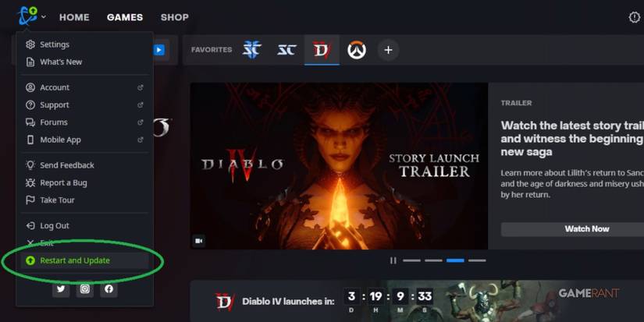Image resolution: width=644 pixels, height=322 pixels.
Task: Choose Log Out in the menu
Action: tap(84, 225)
